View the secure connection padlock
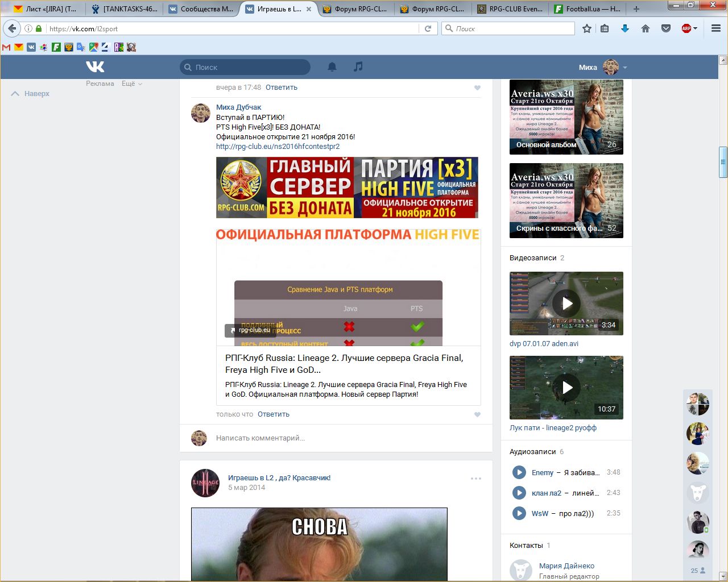The height and width of the screenshot is (582, 728). pos(39,28)
